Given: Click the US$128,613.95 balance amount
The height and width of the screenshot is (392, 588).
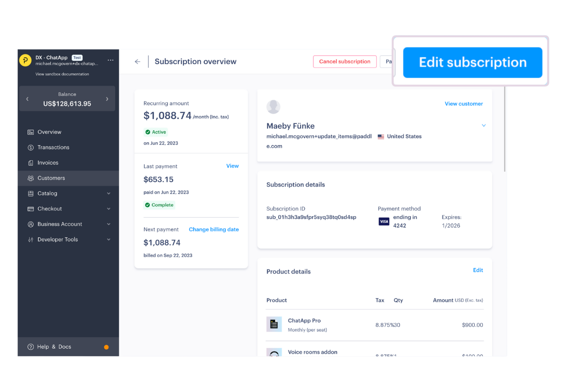Looking at the screenshot, I should click(x=67, y=104).
